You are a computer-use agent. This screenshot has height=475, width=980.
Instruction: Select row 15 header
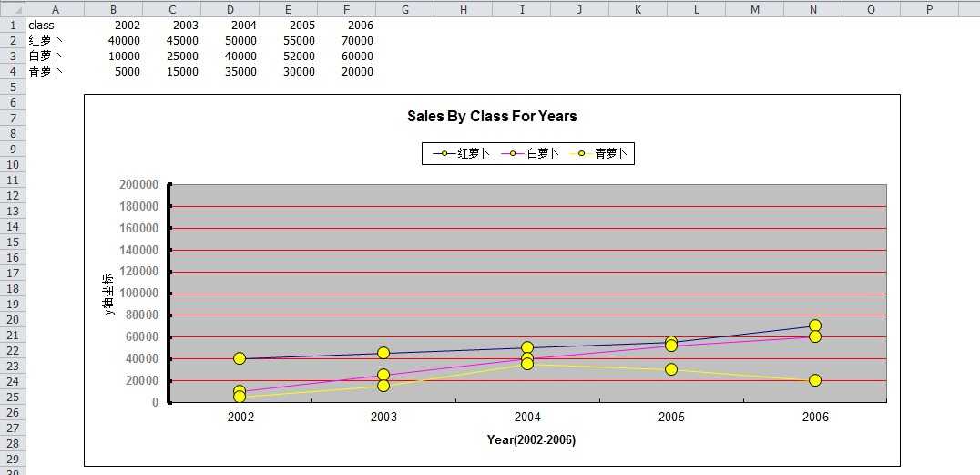point(13,242)
